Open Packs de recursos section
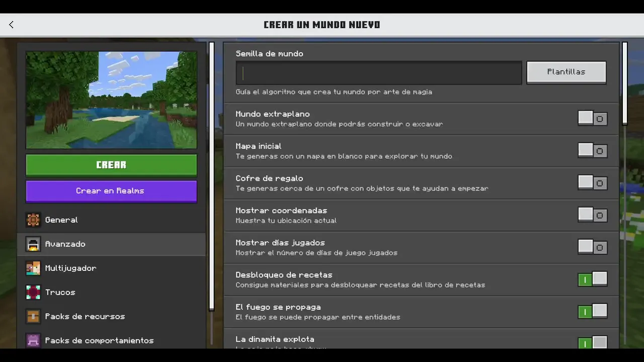Screen dimensions: 644x362 (111, 316)
